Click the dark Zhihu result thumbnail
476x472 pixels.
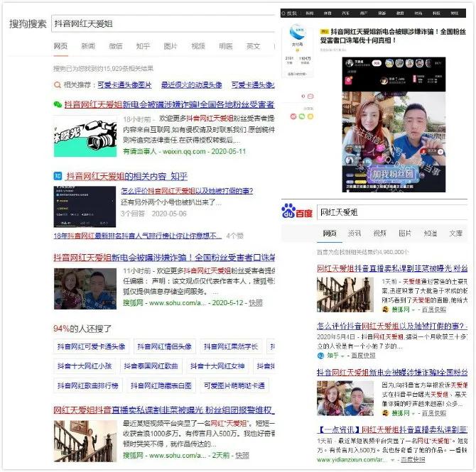[85, 207]
